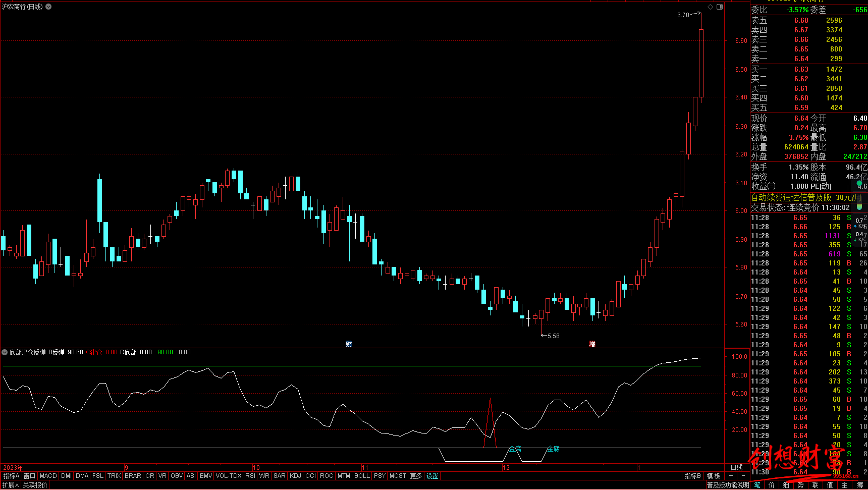This screenshot has height=490, width=868.
Task: Switch to the WR indicator
Action: pyautogui.click(x=264, y=476)
